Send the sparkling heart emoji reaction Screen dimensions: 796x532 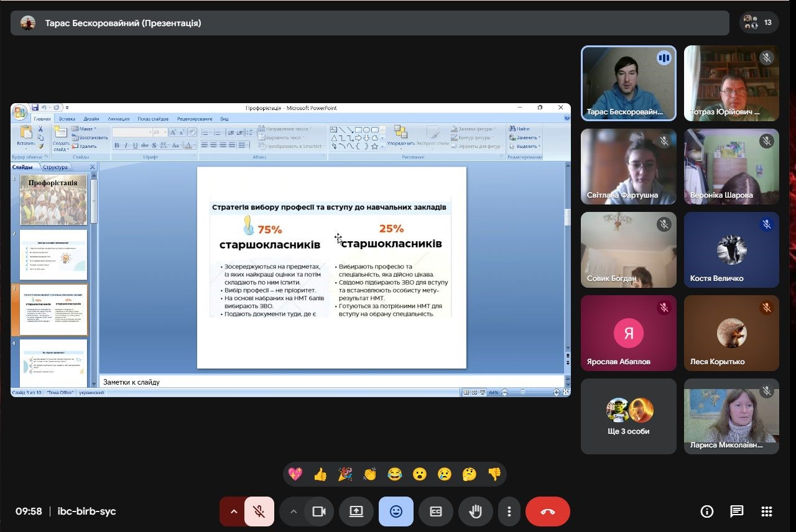pyautogui.click(x=295, y=475)
